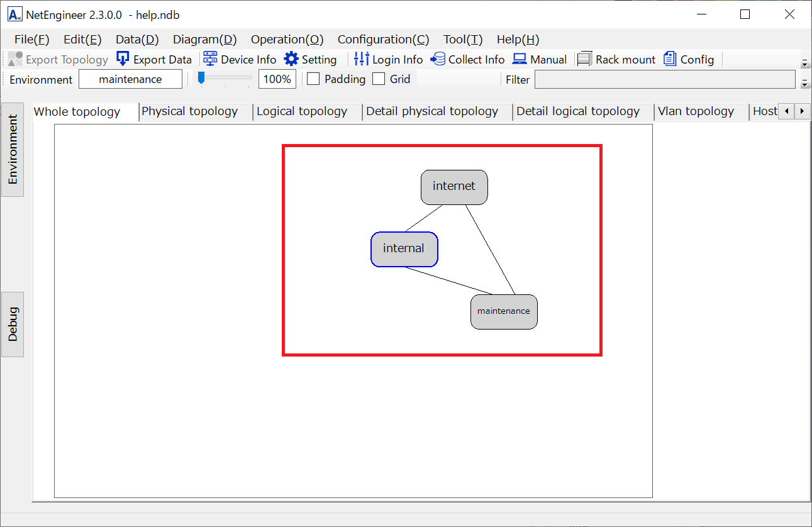Expand the Environment side panel
The height and width of the screenshot is (527, 812).
point(13,150)
